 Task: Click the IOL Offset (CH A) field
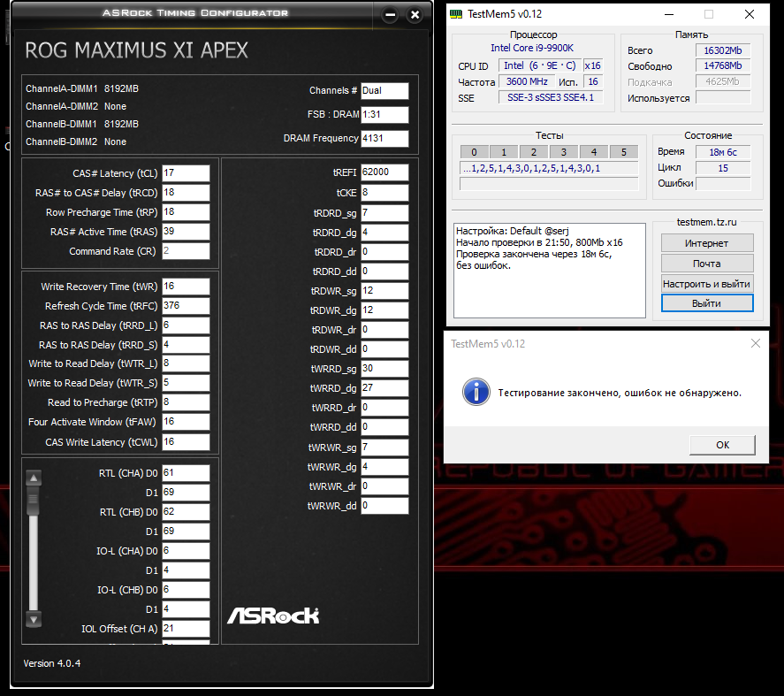186,629
